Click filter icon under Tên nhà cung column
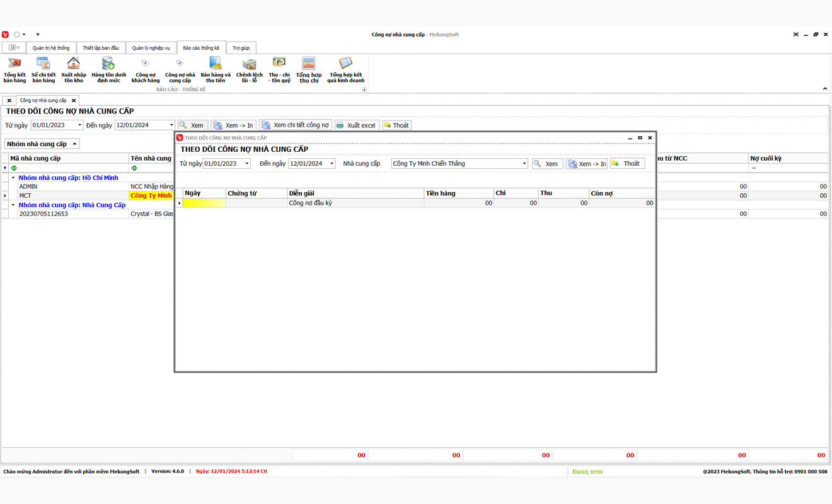Screen dimensions: 832x504 point(134,168)
